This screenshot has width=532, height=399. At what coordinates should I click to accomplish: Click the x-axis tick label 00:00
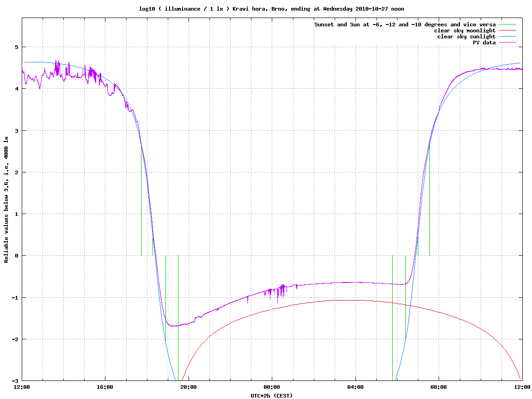pos(272,387)
